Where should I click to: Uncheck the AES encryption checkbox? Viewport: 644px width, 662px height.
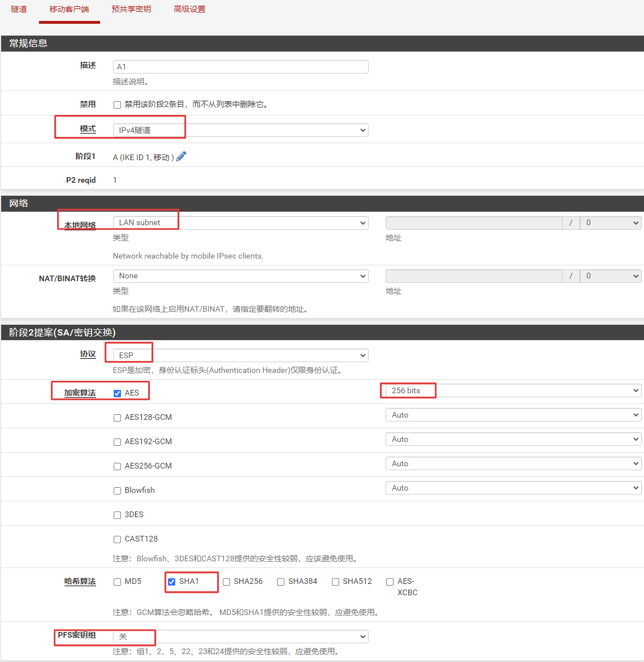[x=117, y=393]
